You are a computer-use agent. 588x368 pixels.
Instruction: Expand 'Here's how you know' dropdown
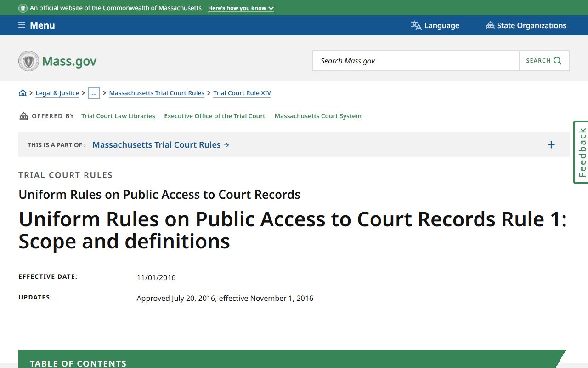tap(241, 8)
